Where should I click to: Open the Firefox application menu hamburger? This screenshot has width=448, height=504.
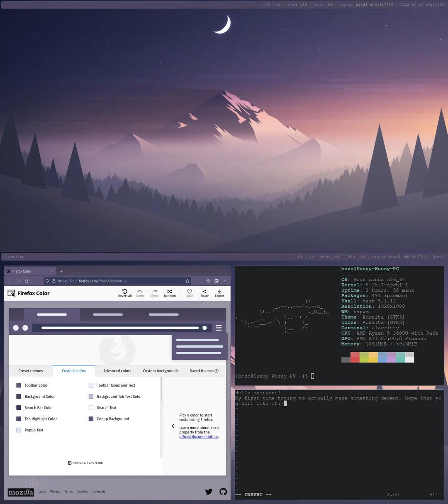point(225,281)
